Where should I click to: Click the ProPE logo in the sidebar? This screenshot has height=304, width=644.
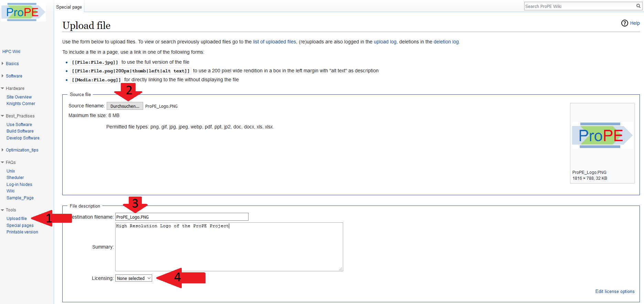23,12
